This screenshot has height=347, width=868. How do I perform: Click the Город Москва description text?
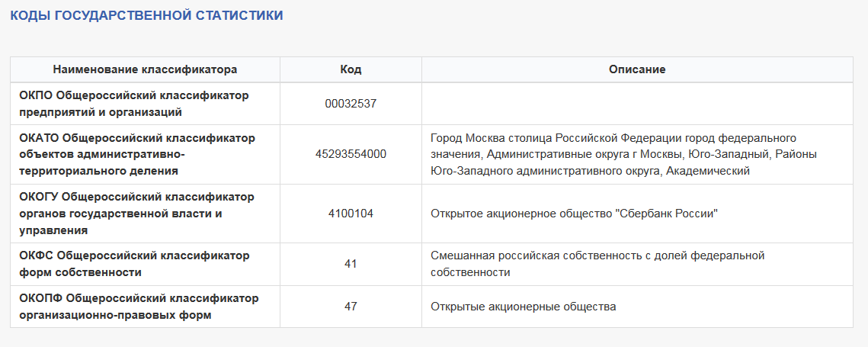[623, 155]
